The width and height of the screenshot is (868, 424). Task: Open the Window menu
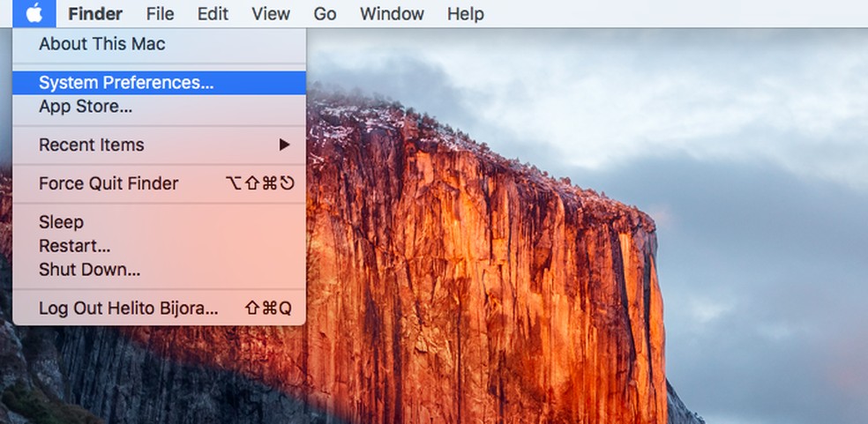[x=392, y=13]
